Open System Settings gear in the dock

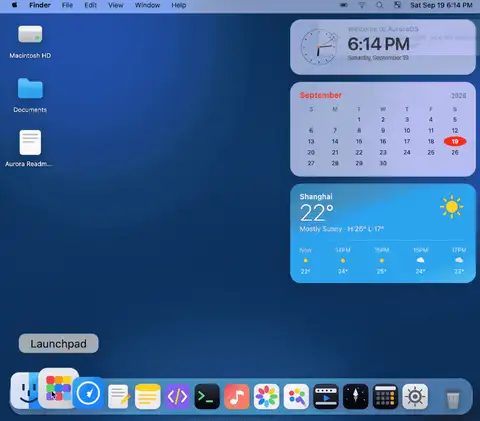pyautogui.click(x=415, y=397)
